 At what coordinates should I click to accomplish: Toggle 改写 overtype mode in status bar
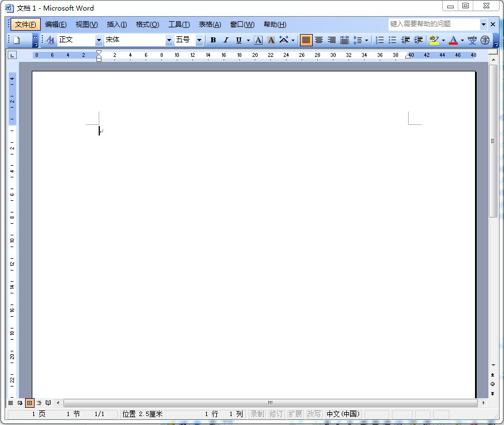click(x=314, y=414)
